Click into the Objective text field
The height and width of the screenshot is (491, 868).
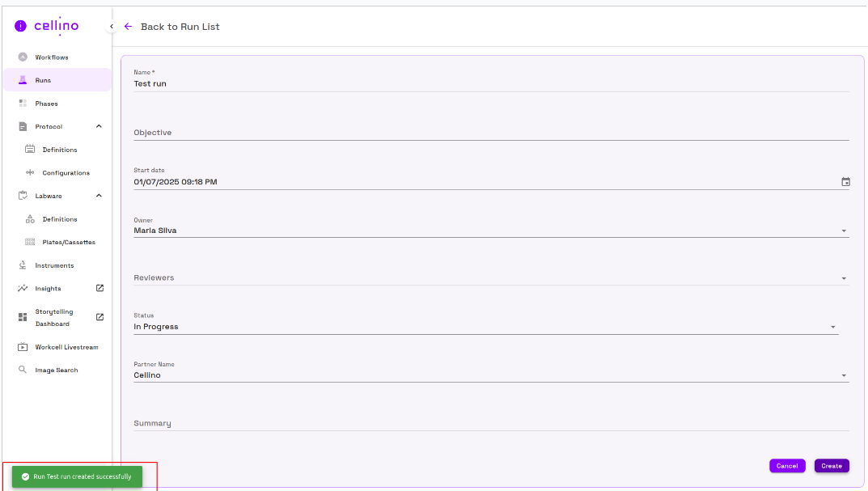(485, 133)
